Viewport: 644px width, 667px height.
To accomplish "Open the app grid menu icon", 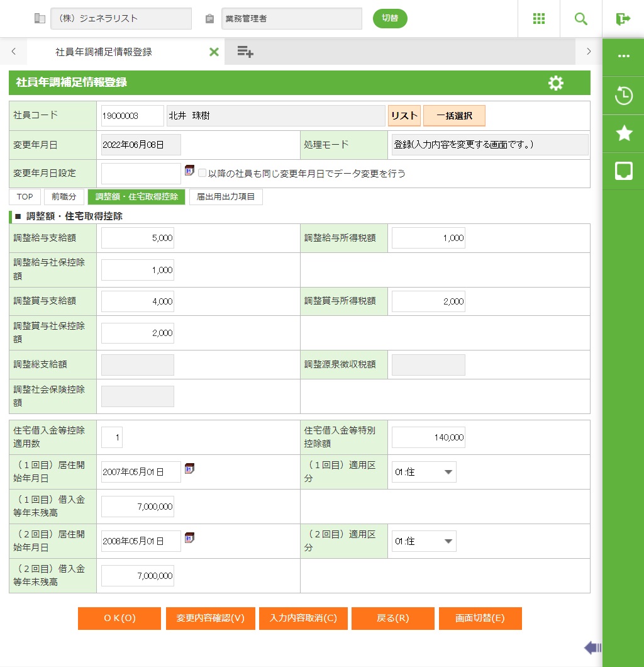I will (x=539, y=19).
